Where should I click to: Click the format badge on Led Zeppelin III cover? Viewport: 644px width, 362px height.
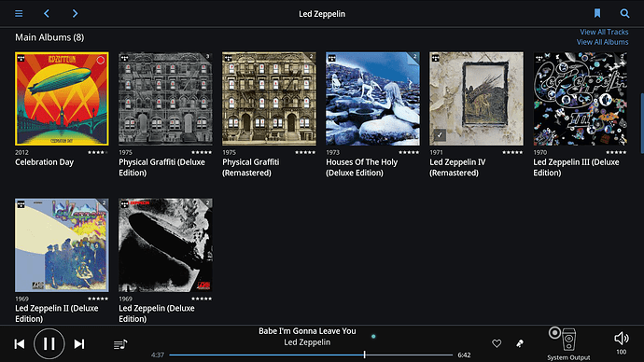[x=539, y=59]
